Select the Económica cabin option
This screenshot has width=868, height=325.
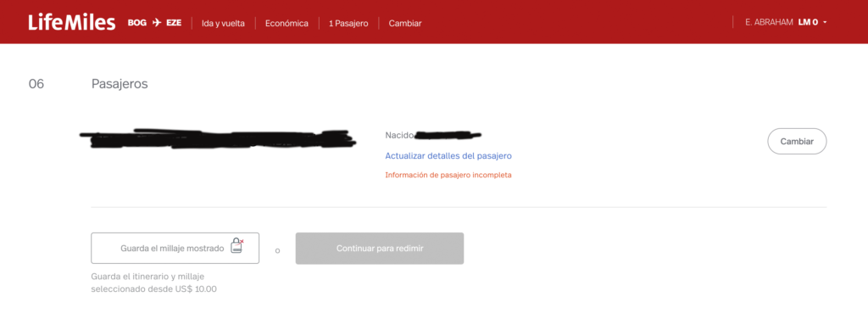point(287,23)
